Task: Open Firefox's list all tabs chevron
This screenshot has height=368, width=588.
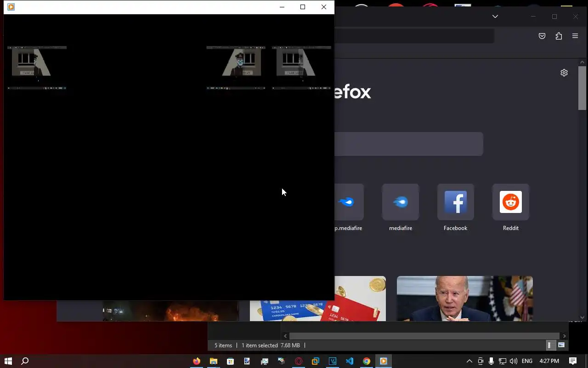Action: (x=495, y=17)
